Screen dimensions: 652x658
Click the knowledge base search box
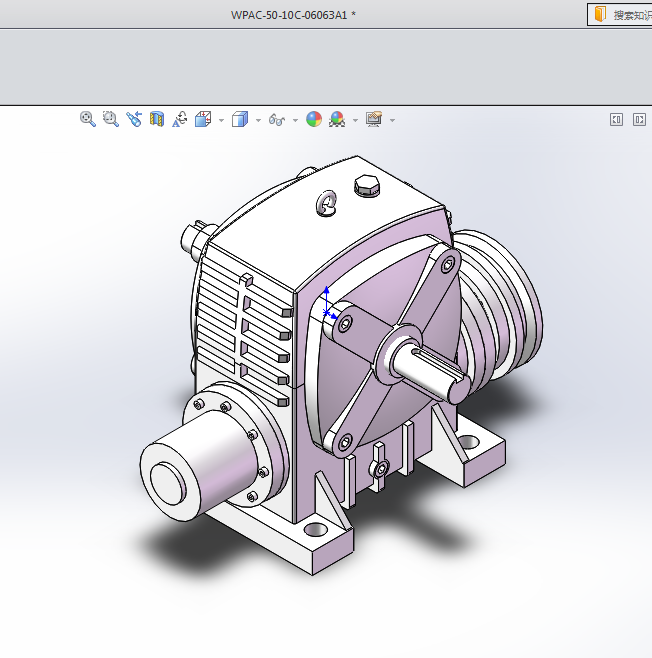(x=620, y=15)
